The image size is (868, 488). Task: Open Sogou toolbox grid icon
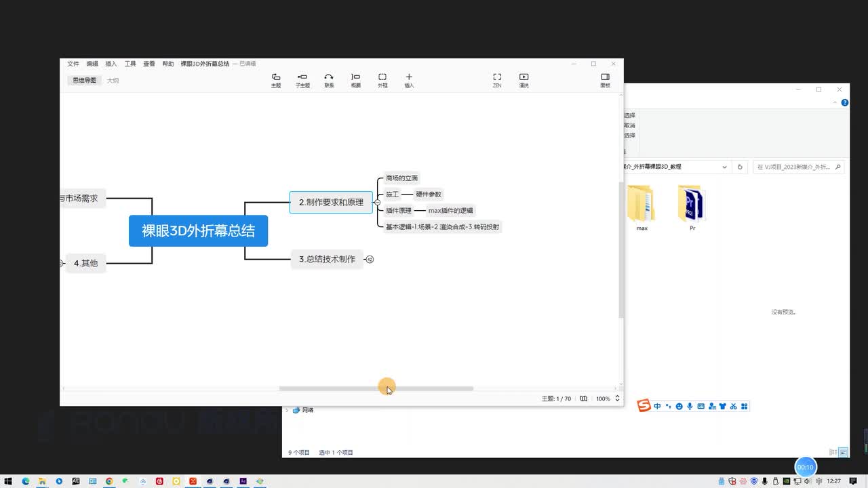[x=744, y=407]
